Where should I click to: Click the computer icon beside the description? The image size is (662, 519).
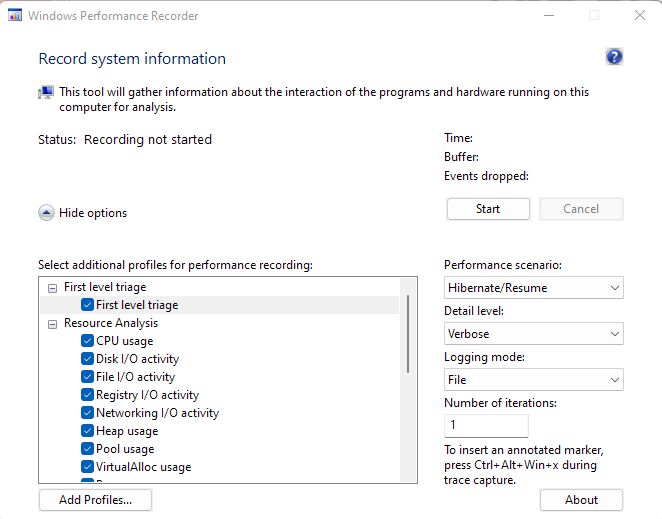click(x=46, y=92)
